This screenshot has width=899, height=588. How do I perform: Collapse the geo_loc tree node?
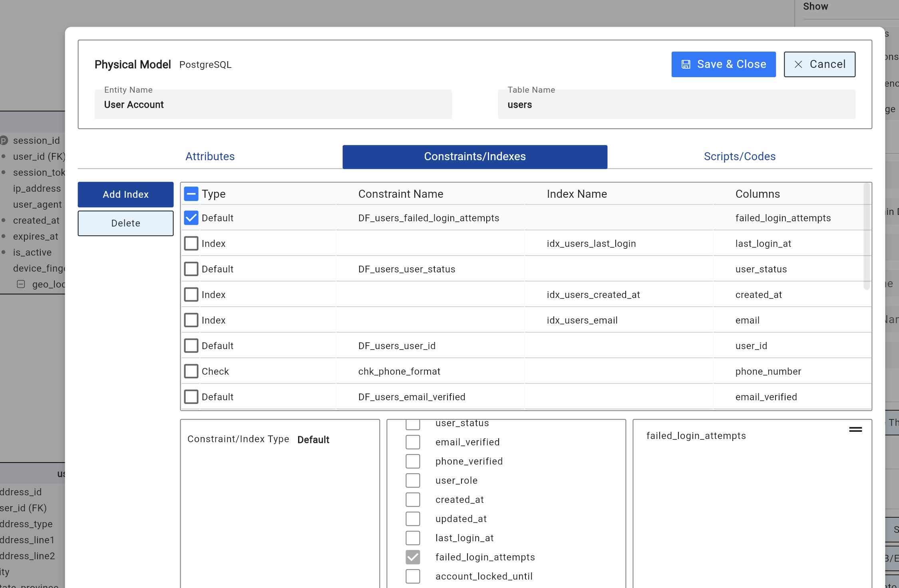(21, 284)
